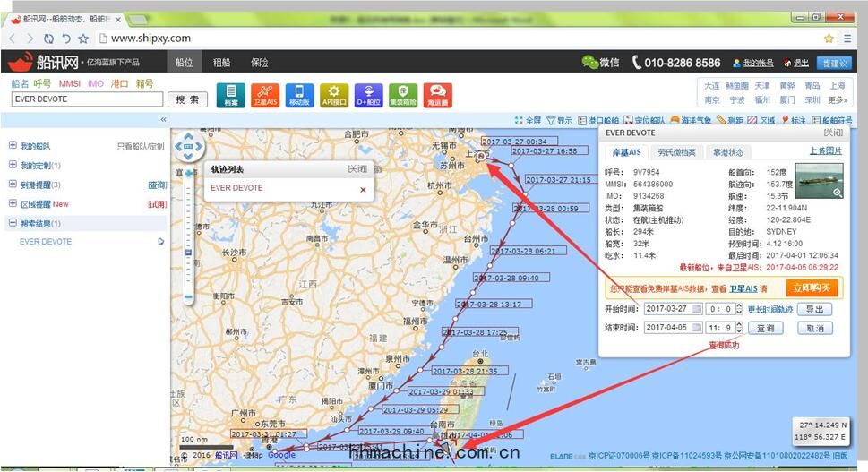This screenshot has width=868, height=472.
Task: Click the 搜索 search button
Action: coord(187,99)
